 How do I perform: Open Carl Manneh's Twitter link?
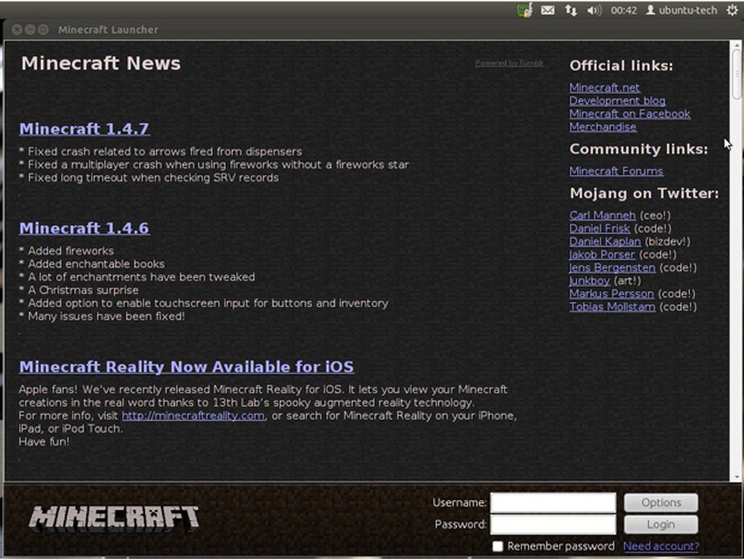(603, 215)
